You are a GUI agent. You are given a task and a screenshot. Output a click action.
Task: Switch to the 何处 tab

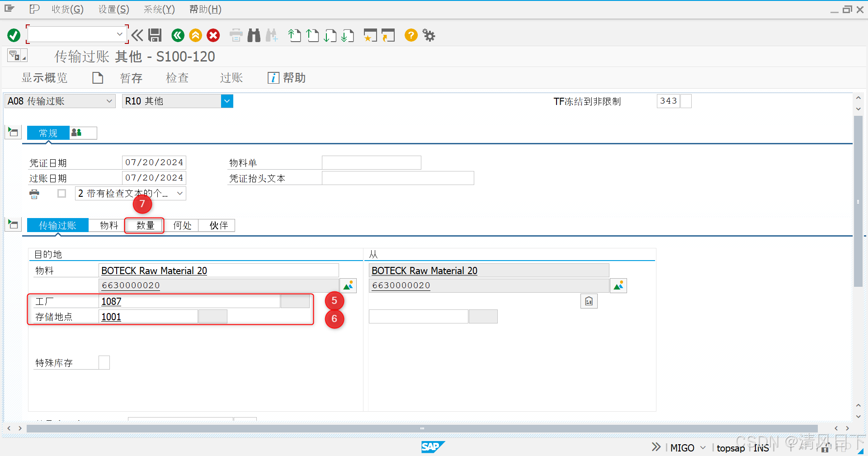[x=182, y=225]
